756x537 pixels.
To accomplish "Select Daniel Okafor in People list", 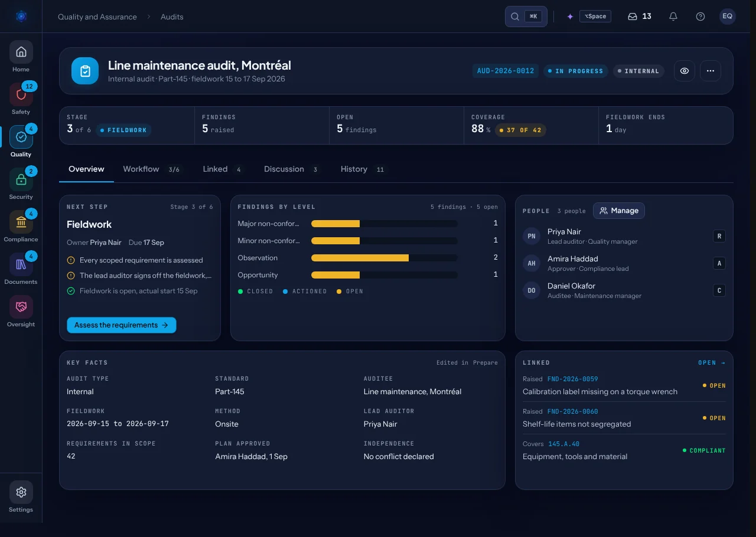I will coord(624,290).
